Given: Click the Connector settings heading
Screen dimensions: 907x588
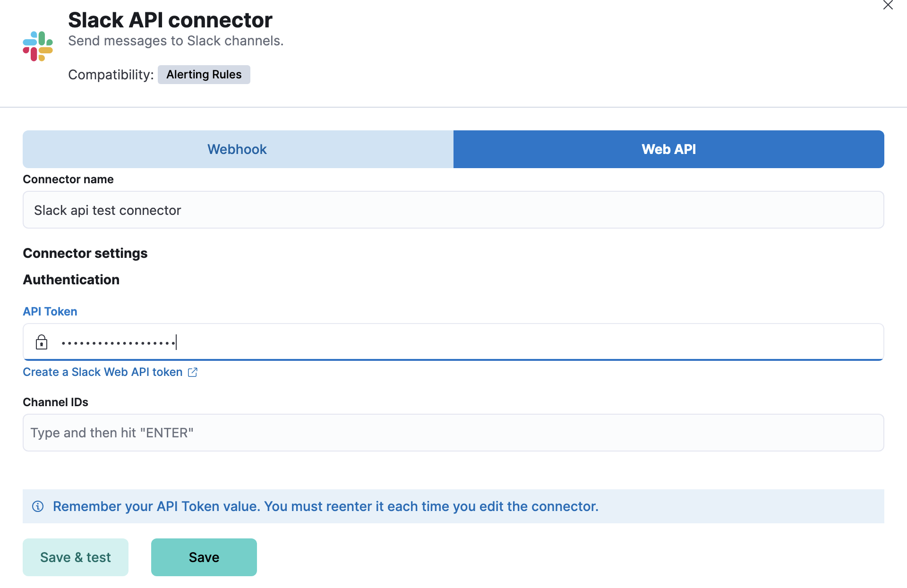Looking at the screenshot, I should 85,253.
